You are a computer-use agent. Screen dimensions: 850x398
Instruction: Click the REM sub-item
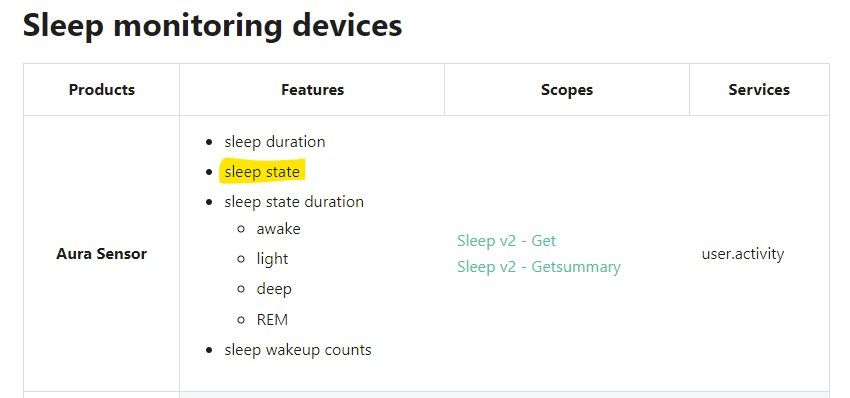coord(272,319)
